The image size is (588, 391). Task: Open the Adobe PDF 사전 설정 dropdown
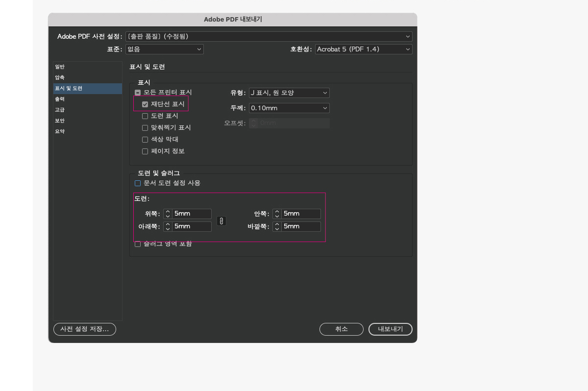pyautogui.click(x=269, y=36)
